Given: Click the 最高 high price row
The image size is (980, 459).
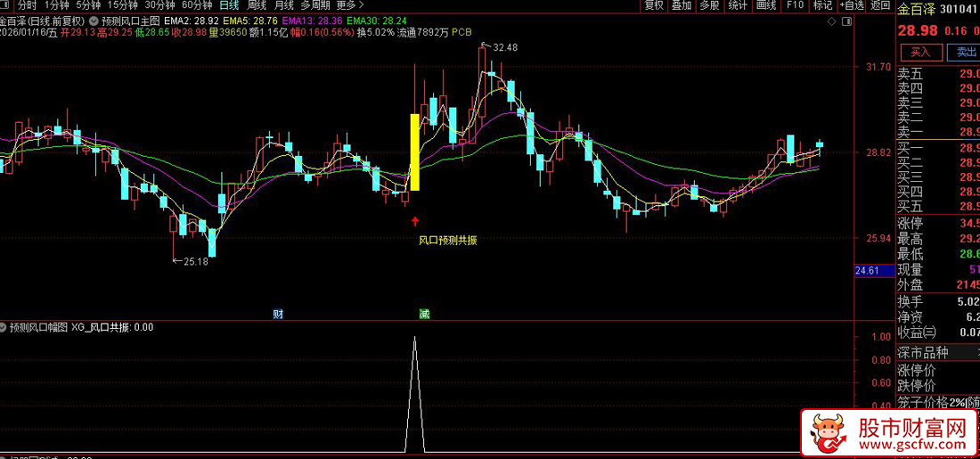Looking at the screenshot, I should tap(937, 239).
